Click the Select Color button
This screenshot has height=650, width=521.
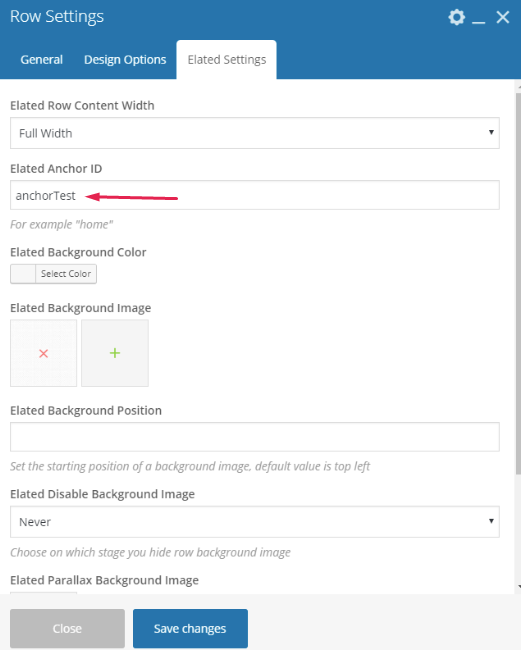(66, 274)
